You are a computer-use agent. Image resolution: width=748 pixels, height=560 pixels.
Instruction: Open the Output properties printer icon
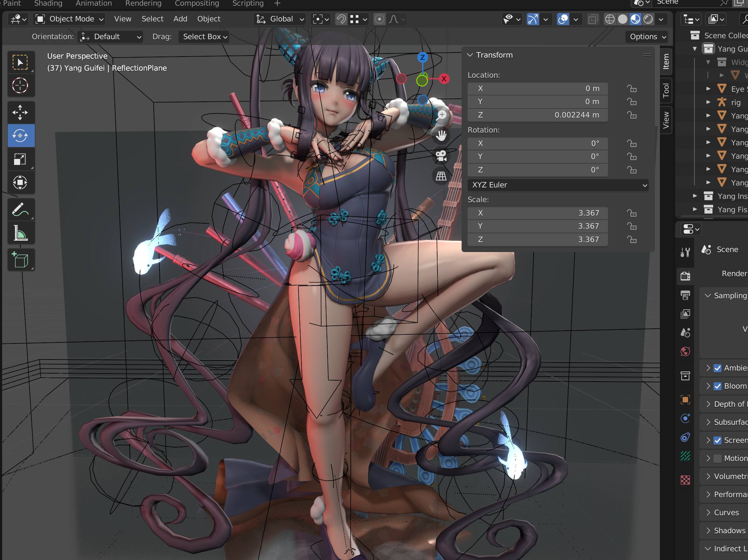point(685,295)
